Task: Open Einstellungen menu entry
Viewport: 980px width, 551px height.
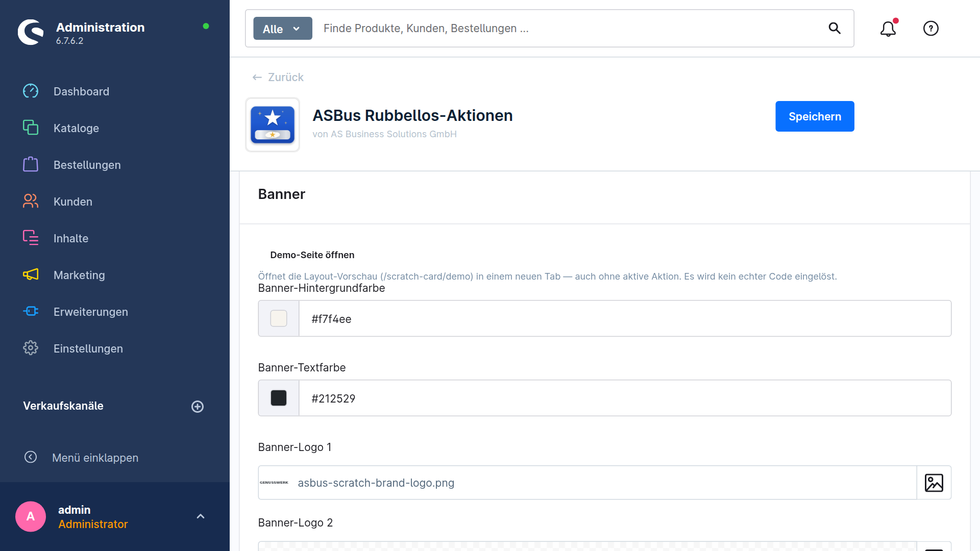Action: click(88, 348)
